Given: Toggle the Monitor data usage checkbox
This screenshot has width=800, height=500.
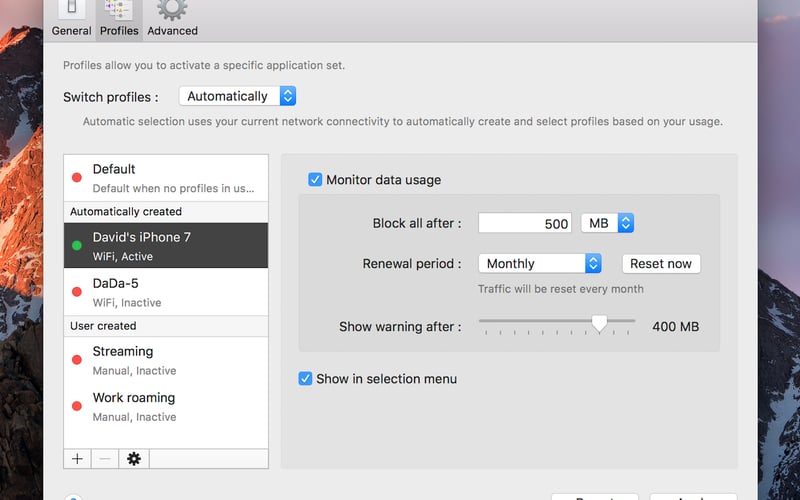Looking at the screenshot, I should point(315,180).
